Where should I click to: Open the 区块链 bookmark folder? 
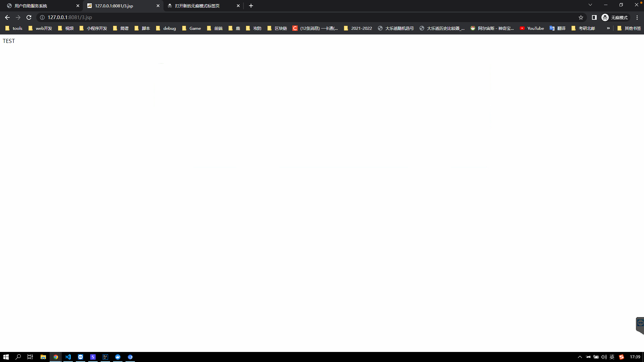pyautogui.click(x=277, y=28)
